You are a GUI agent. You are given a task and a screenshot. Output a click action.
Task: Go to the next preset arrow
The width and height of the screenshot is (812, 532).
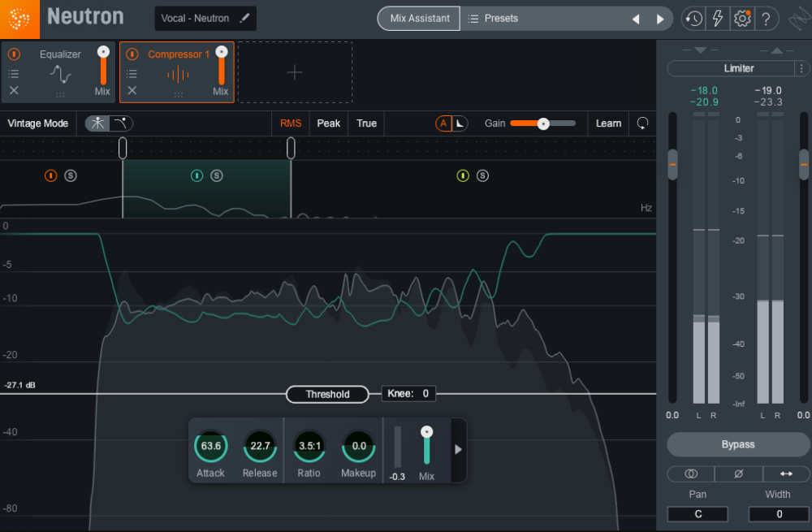click(x=659, y=19)
